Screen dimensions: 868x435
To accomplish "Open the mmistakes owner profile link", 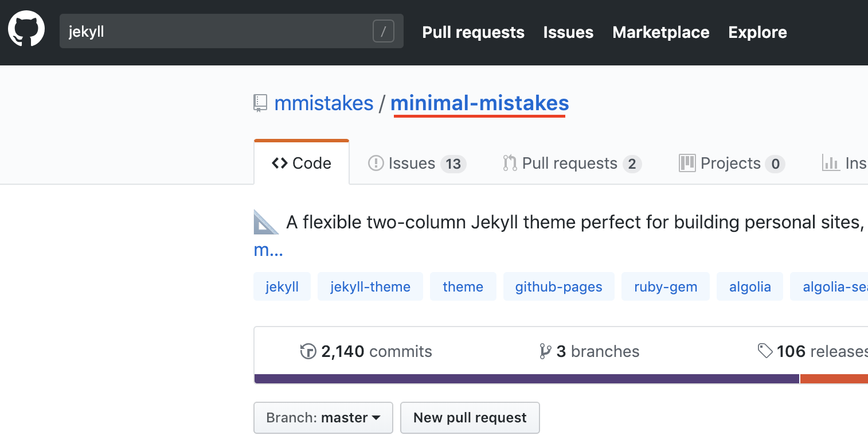I will pos(324,103).
